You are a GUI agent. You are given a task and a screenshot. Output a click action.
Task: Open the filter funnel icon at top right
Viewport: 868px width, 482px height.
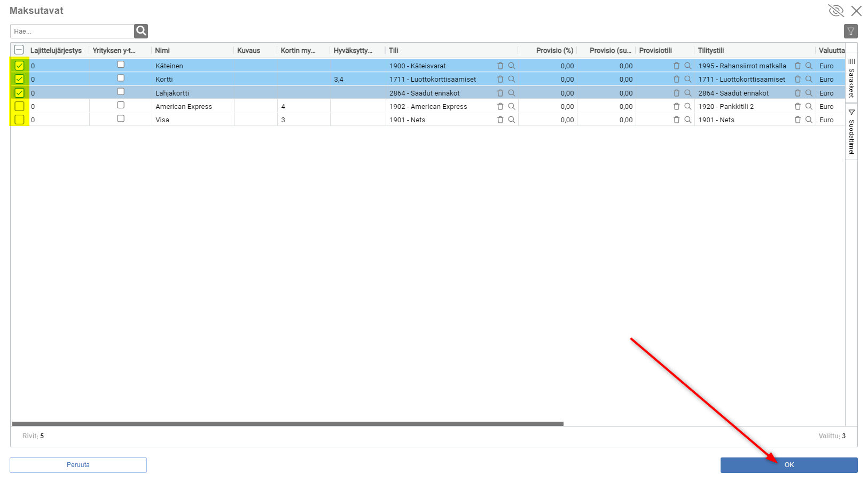[851, 31]
